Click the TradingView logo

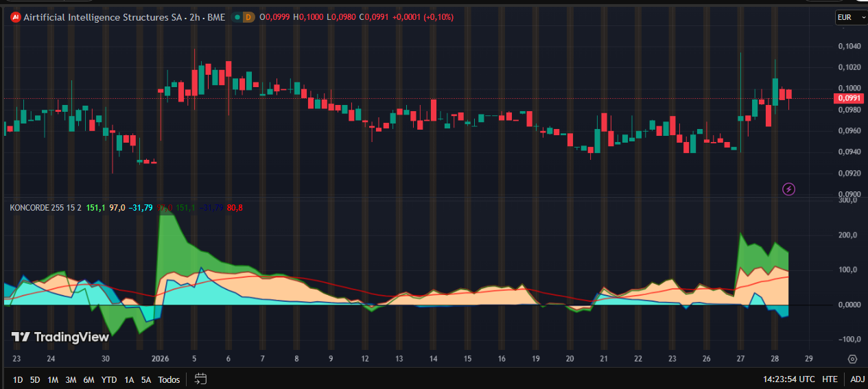pyautogui.click(x=60, y=337)
